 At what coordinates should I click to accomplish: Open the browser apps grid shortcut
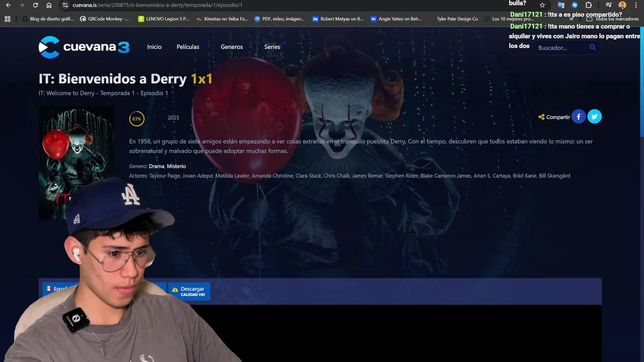pyautogui.click(x=8, y=19)
